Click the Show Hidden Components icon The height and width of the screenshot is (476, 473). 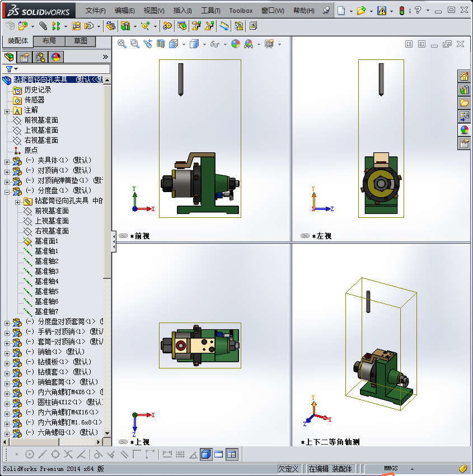click(110, 26)
